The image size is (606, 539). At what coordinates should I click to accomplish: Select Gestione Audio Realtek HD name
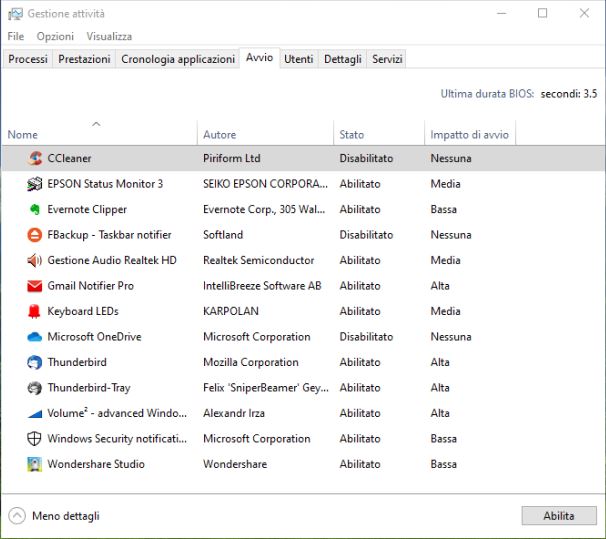coord(112,260)
